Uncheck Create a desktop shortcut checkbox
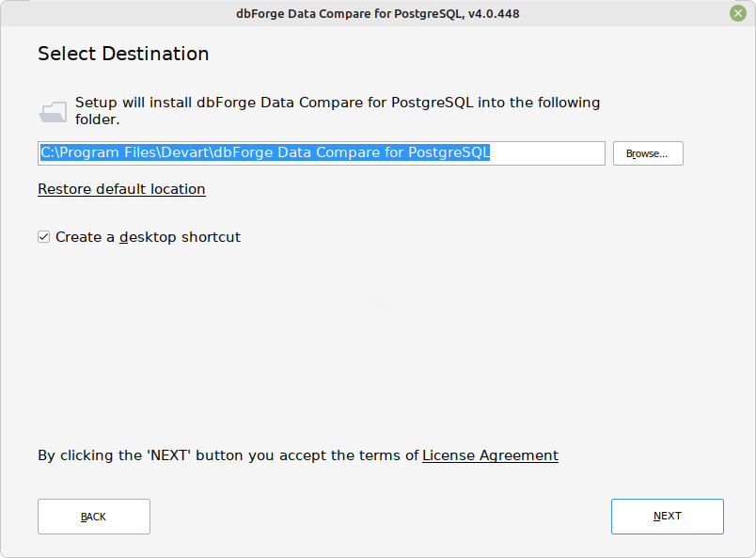The height and width of the screenshot is (558, 756). pyautogui.click(x=44, y=237)
